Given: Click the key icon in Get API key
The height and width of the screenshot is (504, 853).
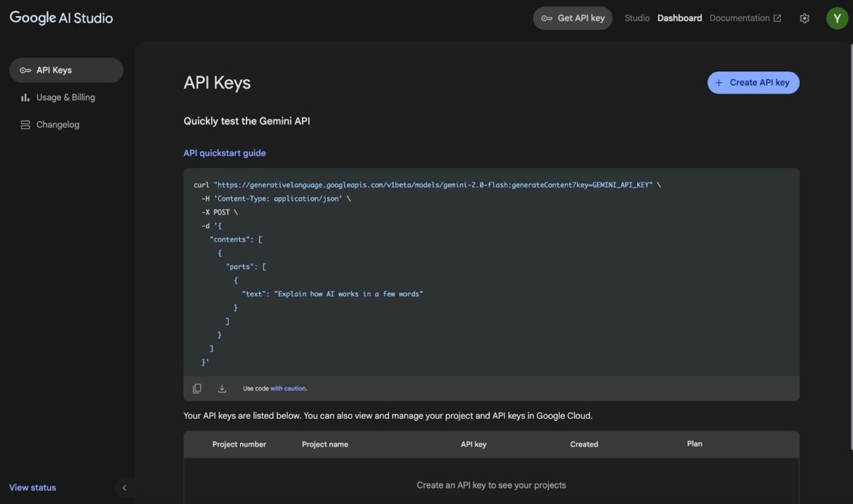Looking at the screenshot, I should pos(546,19).
